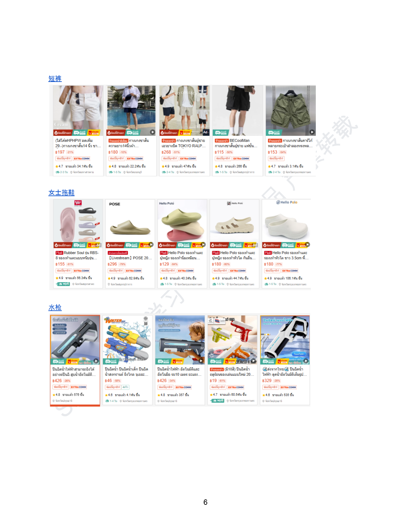Viewport: 411px width, 532px height.
Task: Click Hello Polo logo on white clogs image
Action: tap(287, 202)
